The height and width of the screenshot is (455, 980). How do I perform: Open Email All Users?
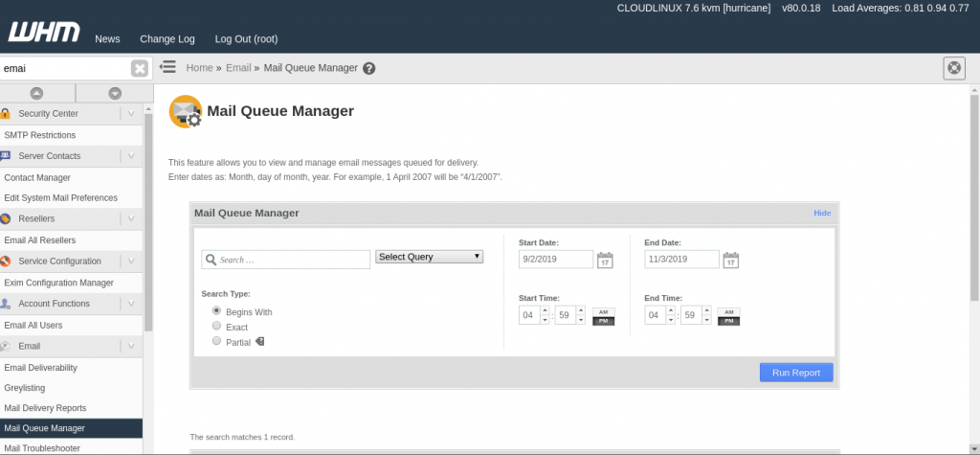pyautogui.click(x=33, y=326)
